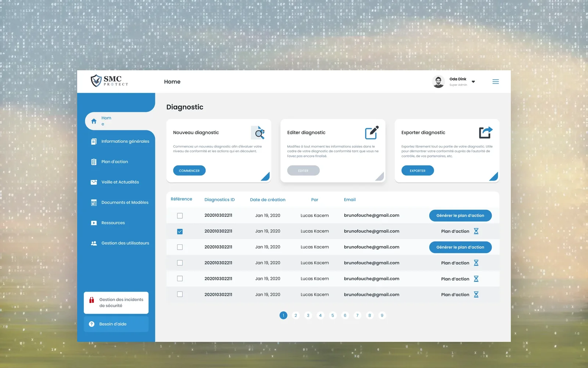Screen dimensions: 588x368
Task: Click the Exporter diagnostic share icon
Action: 486,132
